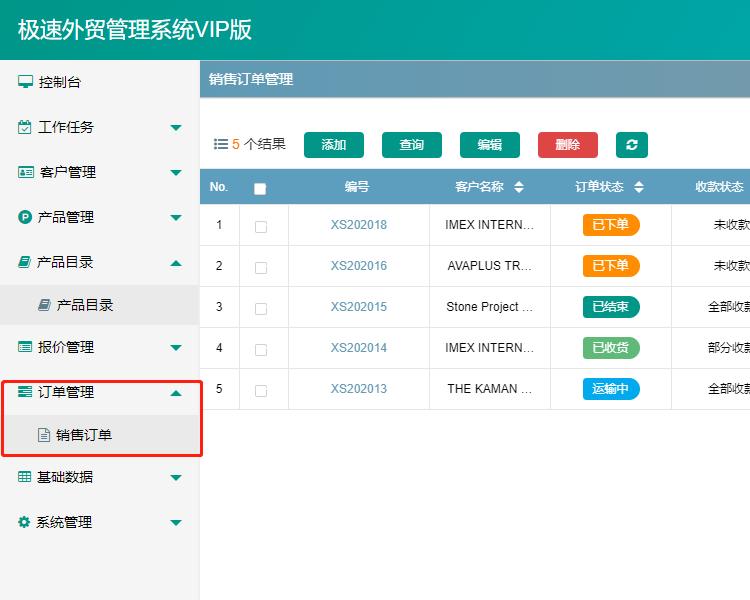The height and width of the screenshot is (600, 750).
Task: Click the 运输中 status badge
Action: tap(611, 389)
